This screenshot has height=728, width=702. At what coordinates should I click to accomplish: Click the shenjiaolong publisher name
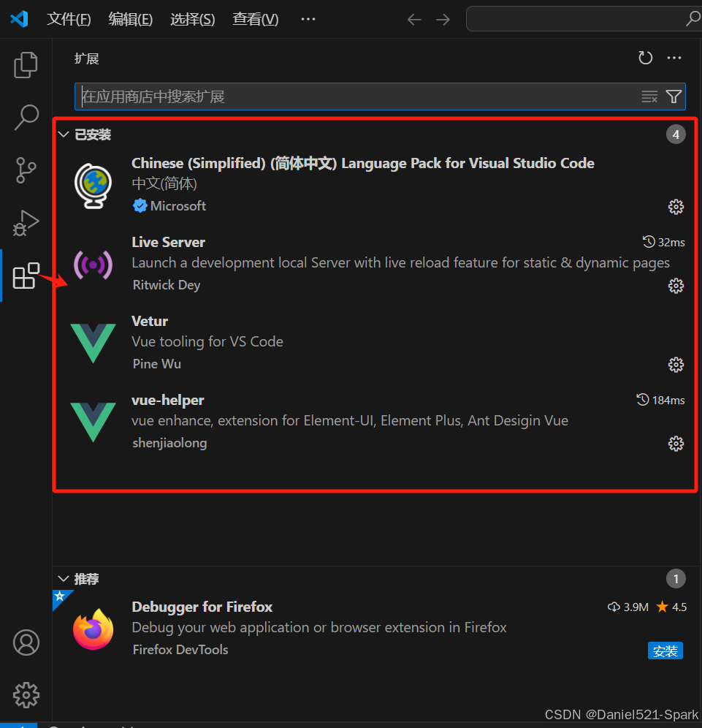(169, 443)
